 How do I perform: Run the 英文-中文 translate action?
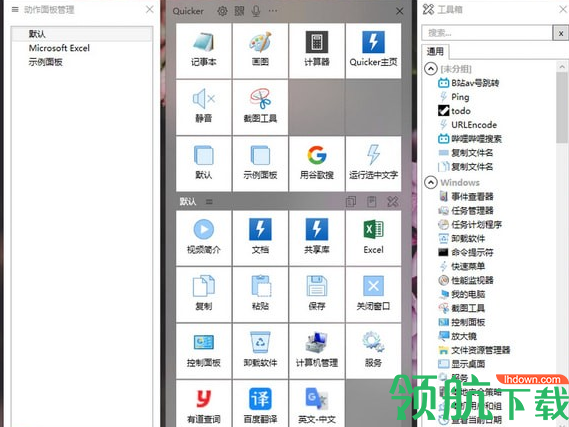coord(317,404)
